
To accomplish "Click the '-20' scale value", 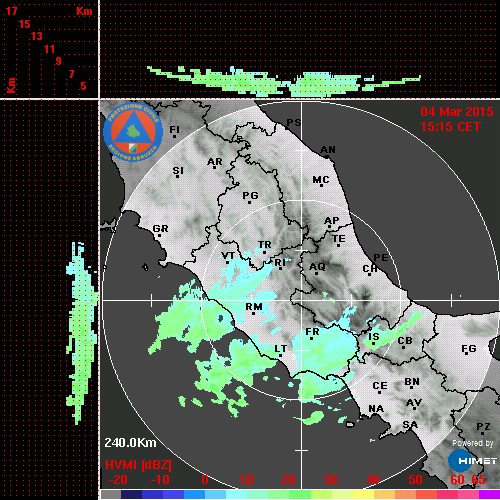I will 118,480.
